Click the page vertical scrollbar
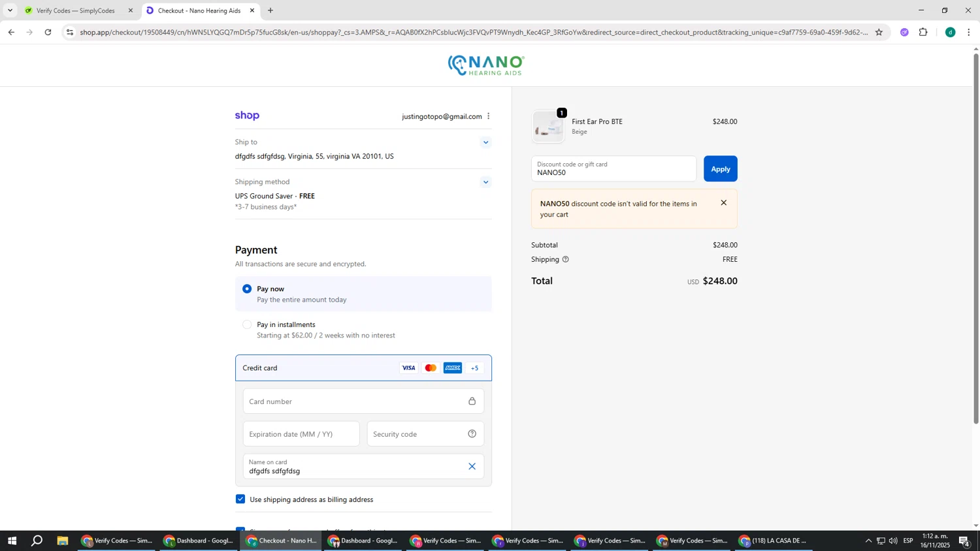980x551 pixels. [x=976, y=238]
